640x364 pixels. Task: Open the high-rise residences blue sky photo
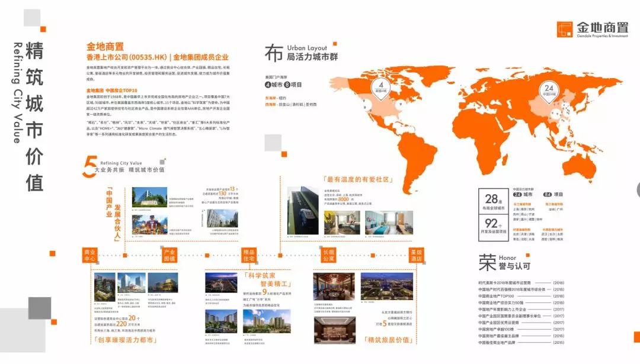(x=267, y=321)
